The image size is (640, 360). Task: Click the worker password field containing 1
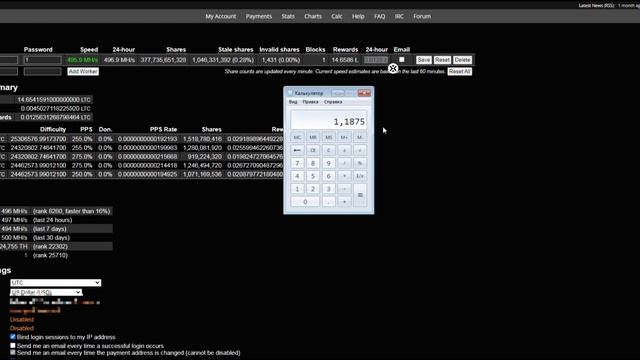click(42, 60)
